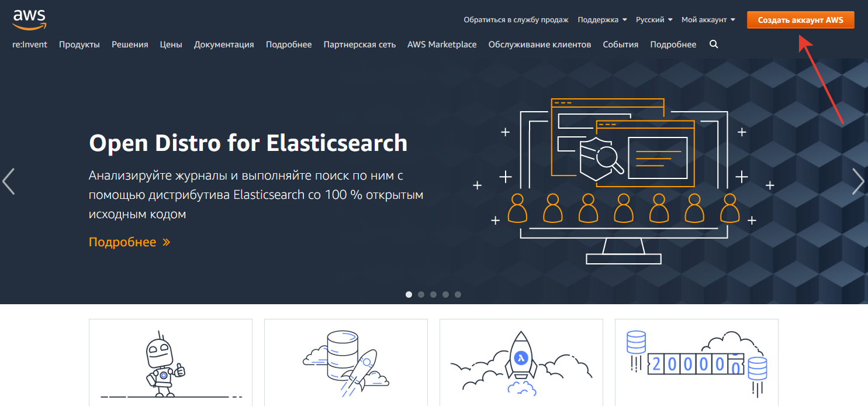Click Обратиться в службу продаж link
This screenshot has height=406, width=868.
516,20
